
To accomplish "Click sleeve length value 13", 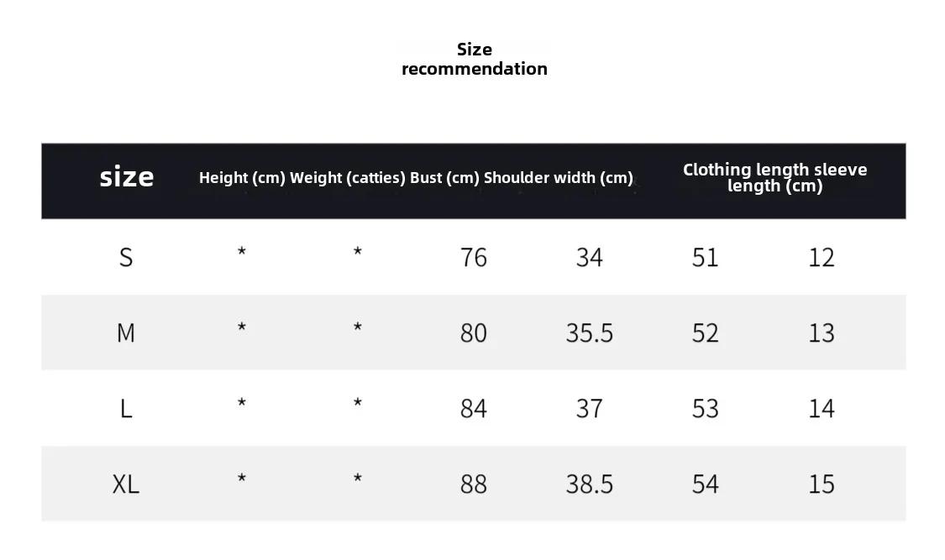I will [x=822, y=333].
